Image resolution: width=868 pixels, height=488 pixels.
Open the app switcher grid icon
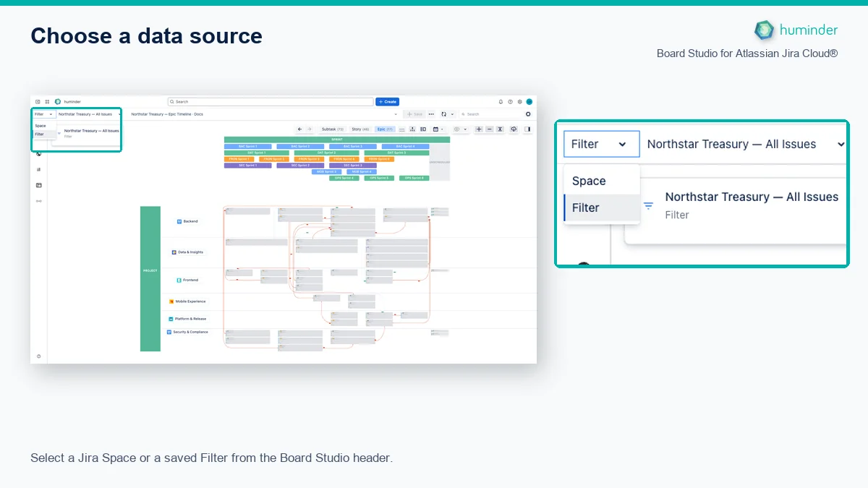click(x=47, y=102)
